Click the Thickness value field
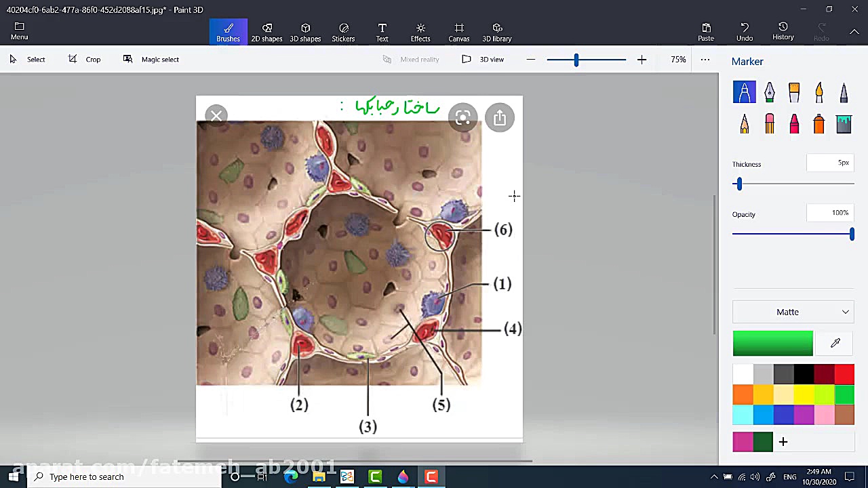868x488 pixels. [x=830, y=163]
